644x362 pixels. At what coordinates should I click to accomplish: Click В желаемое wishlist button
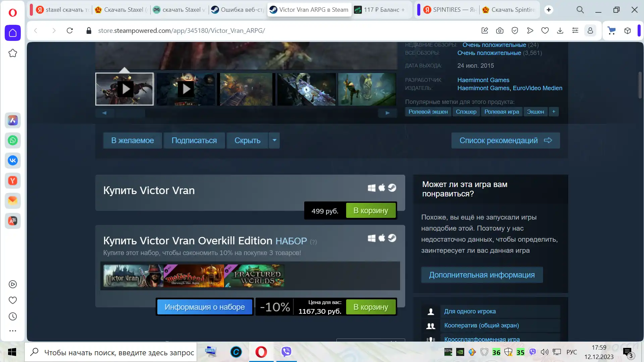(x=132, y=140)
